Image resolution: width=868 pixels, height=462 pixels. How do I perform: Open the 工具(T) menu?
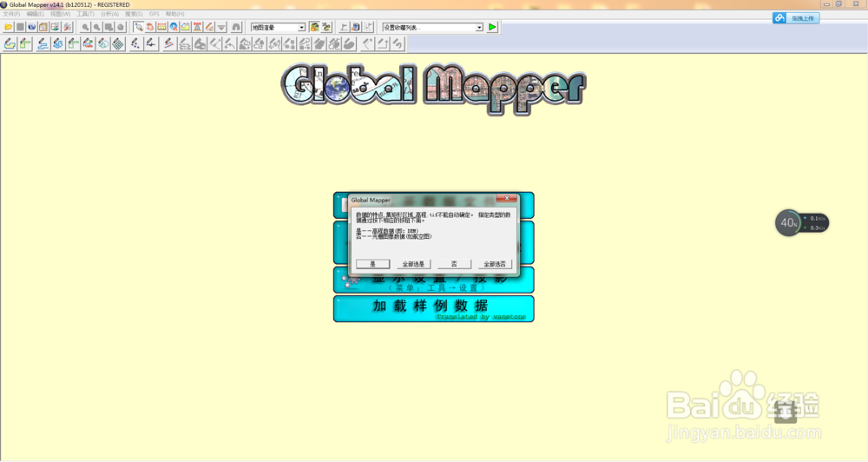tap(85, 14)
